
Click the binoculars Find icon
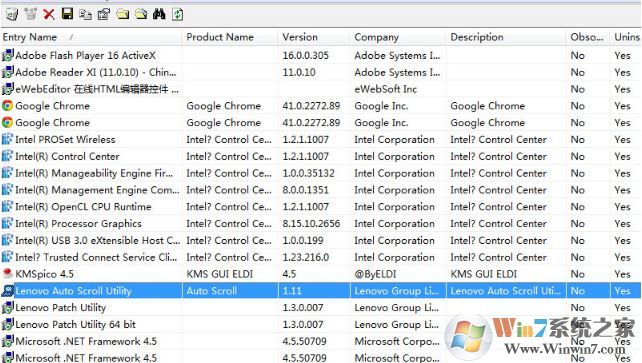click(159, 14)
